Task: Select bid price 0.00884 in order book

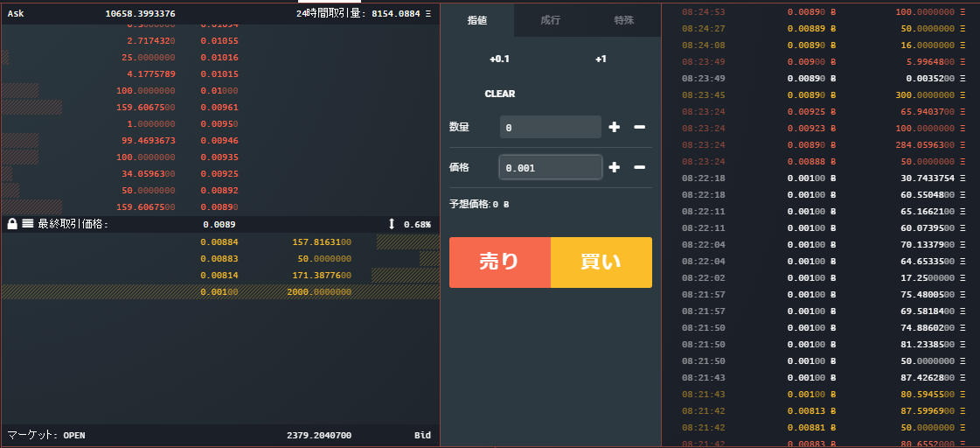Action: [219, 241]
